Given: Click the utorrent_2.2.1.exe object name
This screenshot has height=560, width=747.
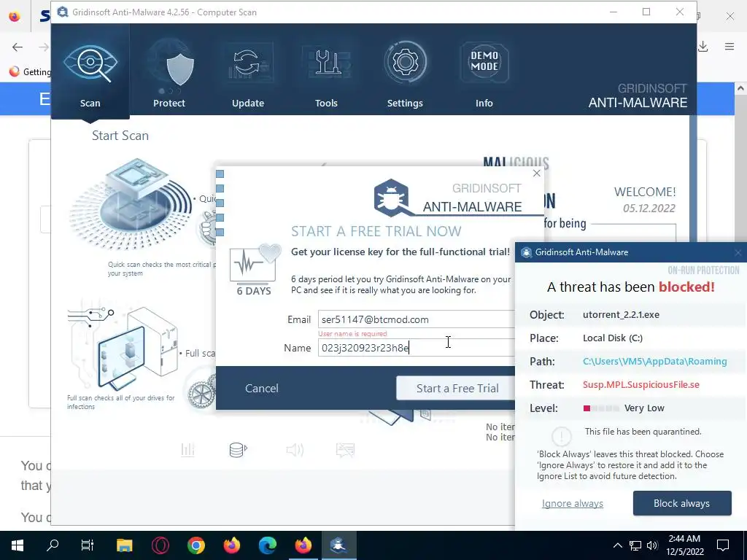Looking at the screenshot, I should pos(621,315).
